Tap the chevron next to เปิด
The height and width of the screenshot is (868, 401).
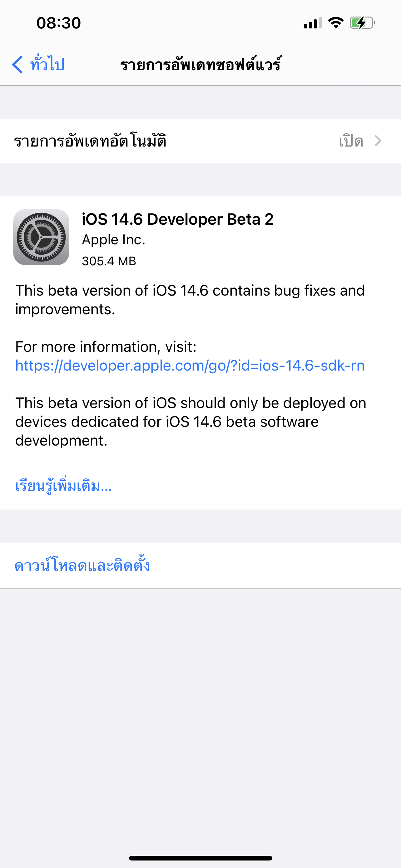pos(378,141)
